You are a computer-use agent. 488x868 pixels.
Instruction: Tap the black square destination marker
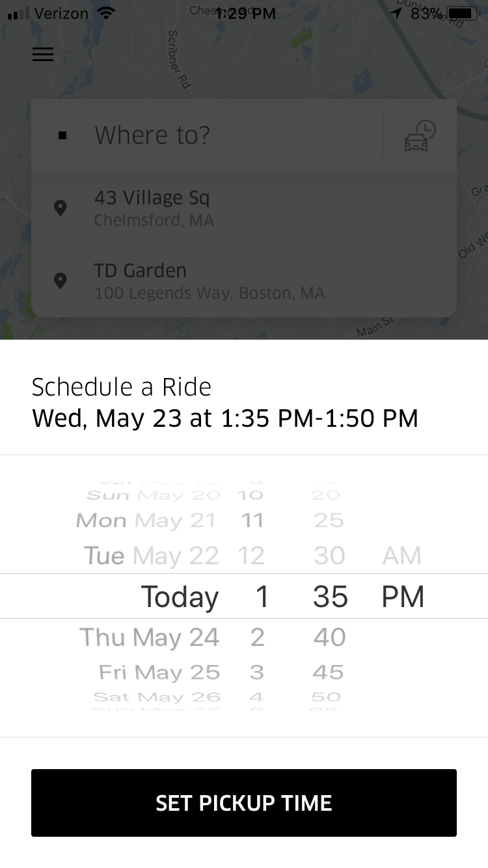point(62,135)
